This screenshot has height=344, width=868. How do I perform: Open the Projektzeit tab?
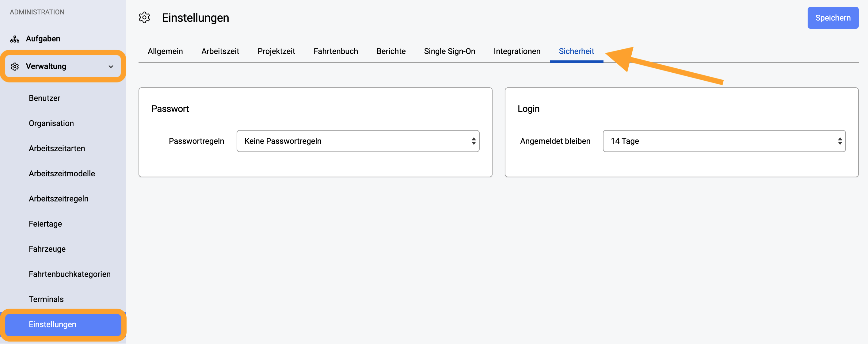276,51
